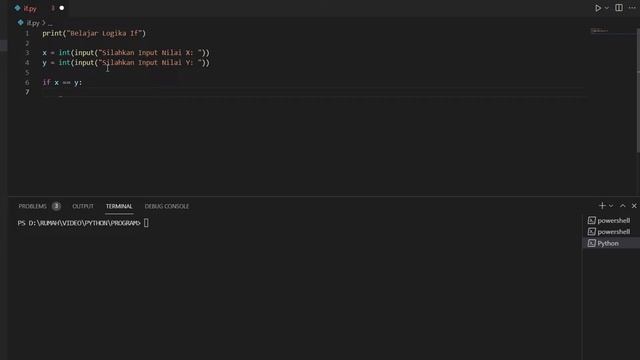Click line 1 print statement
Viewport: 640px width, 360px height.
(94, 33)
